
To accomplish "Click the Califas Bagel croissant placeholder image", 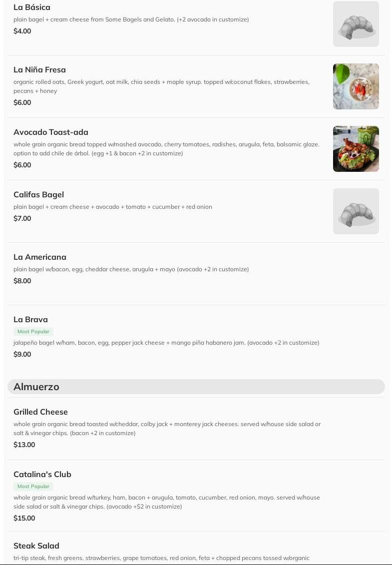I will pos(356,211).
